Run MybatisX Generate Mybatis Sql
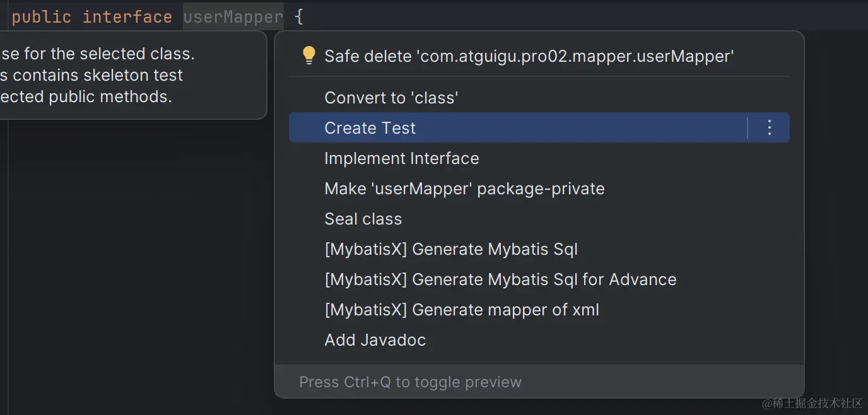 451,249
